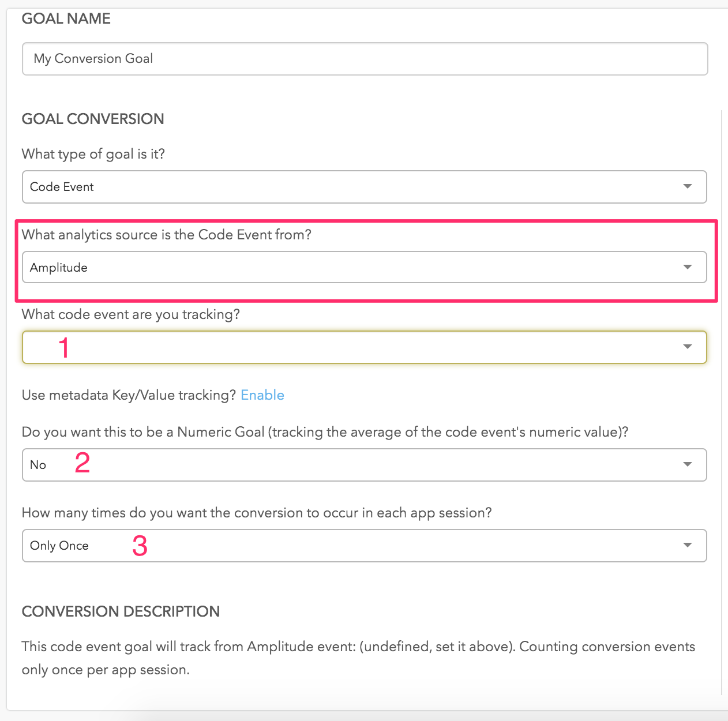Click the CONVERSION DESCRIPTION heading
This screenshot has width=728, height=721.
click(121, 611)
